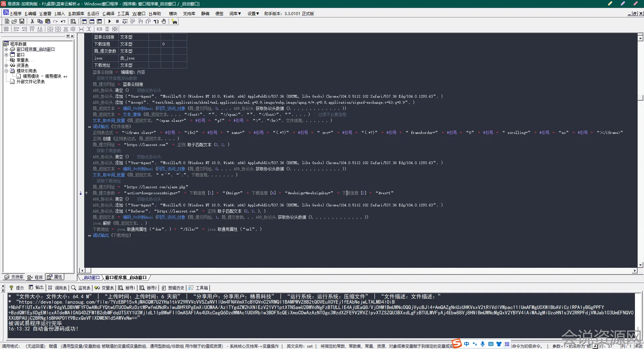The image size is (644, 349).
Task: Click the Save file toolbar icon
Action: tap(22, 21)
